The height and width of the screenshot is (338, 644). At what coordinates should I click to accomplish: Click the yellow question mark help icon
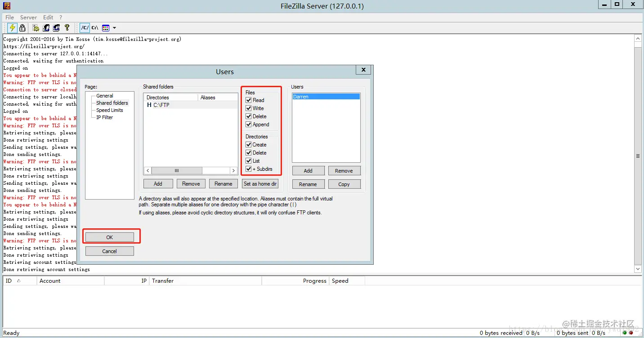pyautogui.click(x=67, y=28)
